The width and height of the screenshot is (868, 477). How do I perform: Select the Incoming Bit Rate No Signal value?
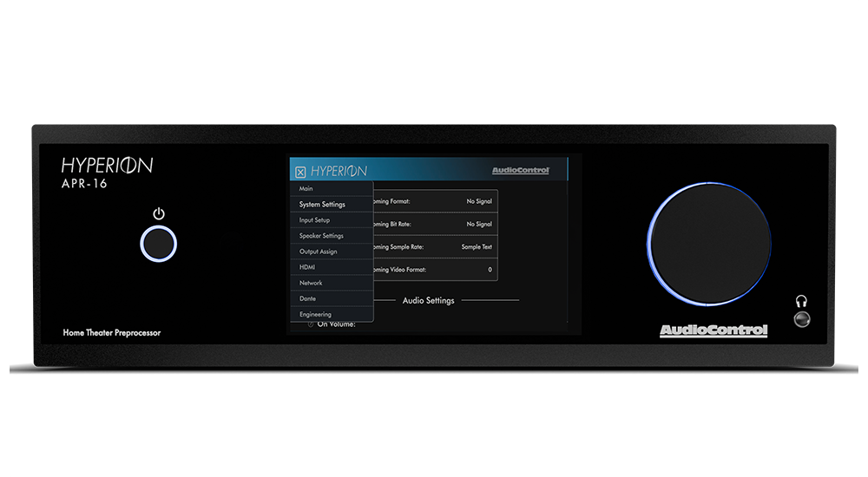(479, 224)
